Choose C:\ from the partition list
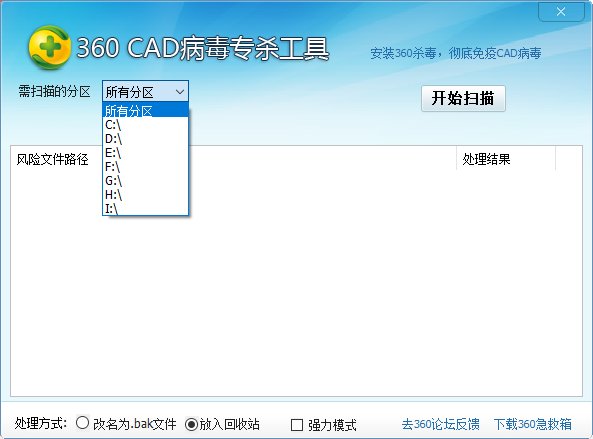593x439 pixels. point(145,125)
